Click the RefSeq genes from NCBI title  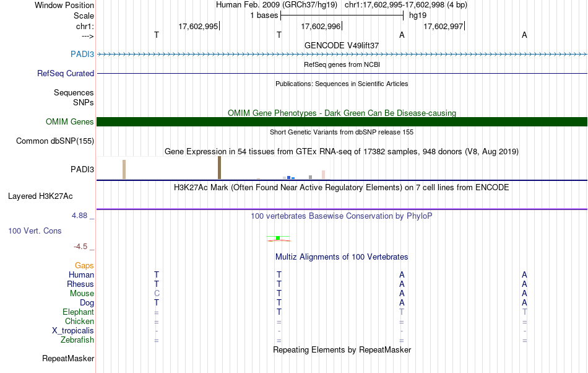click(x=342, y=64)
